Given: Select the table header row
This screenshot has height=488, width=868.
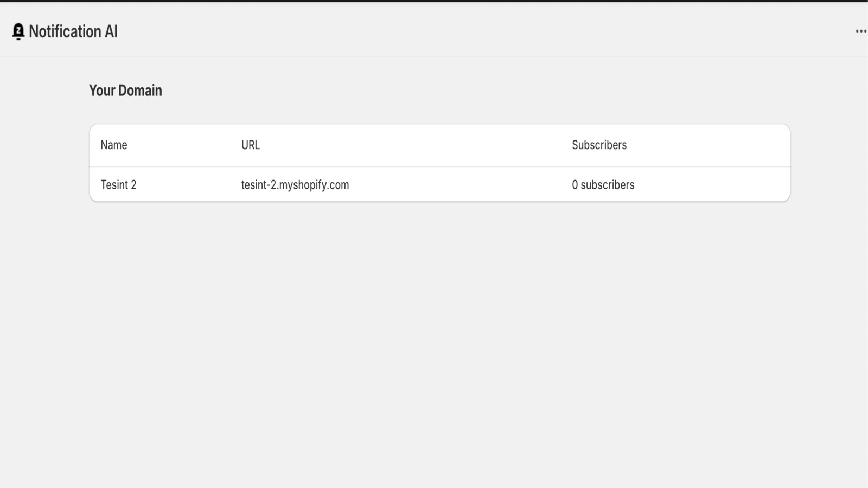Looking at the screenshot, I should (439, 145).
